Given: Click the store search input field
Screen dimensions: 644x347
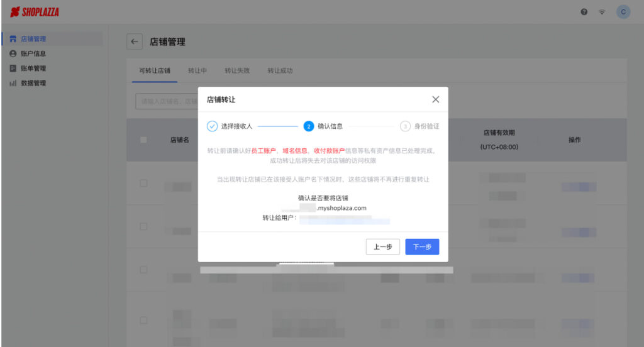Looking at the screenshot, I should pos(167,101).
